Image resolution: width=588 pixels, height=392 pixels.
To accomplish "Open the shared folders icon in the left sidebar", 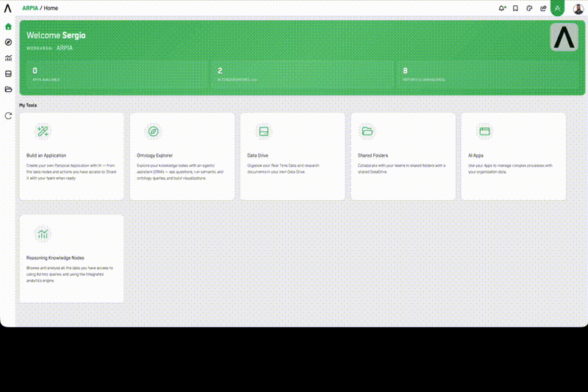I will 8,90.
